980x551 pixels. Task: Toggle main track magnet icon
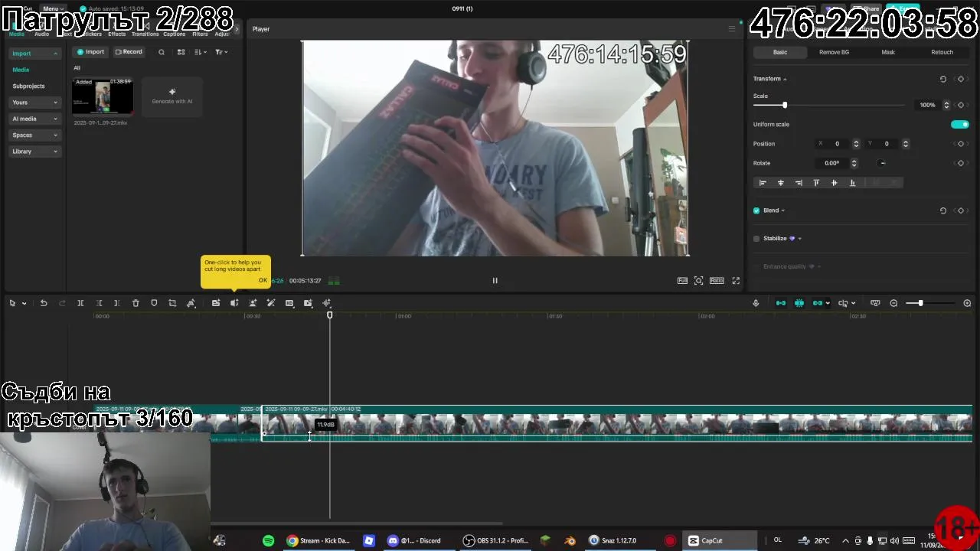pyautogui.click(x=781, y=303)
